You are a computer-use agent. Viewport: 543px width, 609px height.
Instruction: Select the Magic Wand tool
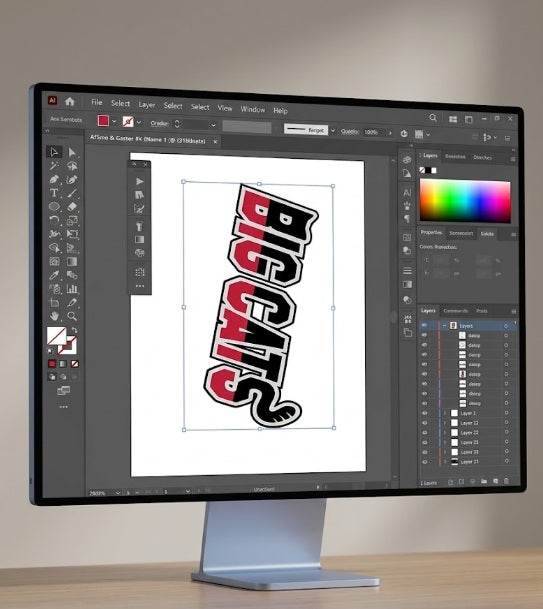pyautogui.click(x=54, y=166)
